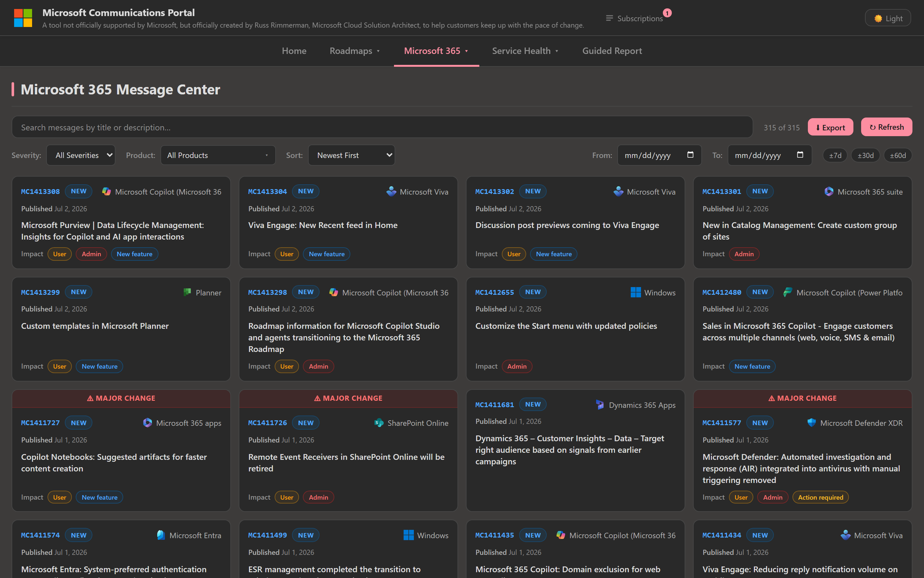Click the Action required tag on MC1411577
This screenshot has height=578, width=924.
[820, 497]
